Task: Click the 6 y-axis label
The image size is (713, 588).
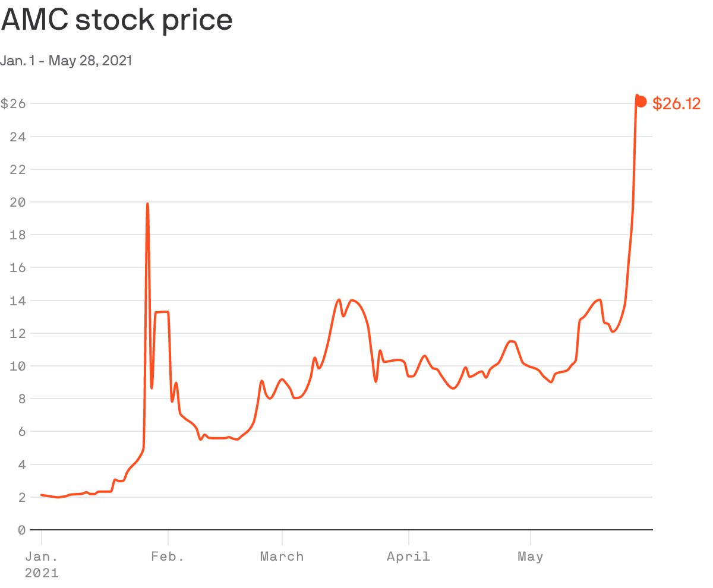Action: [21, 432]
